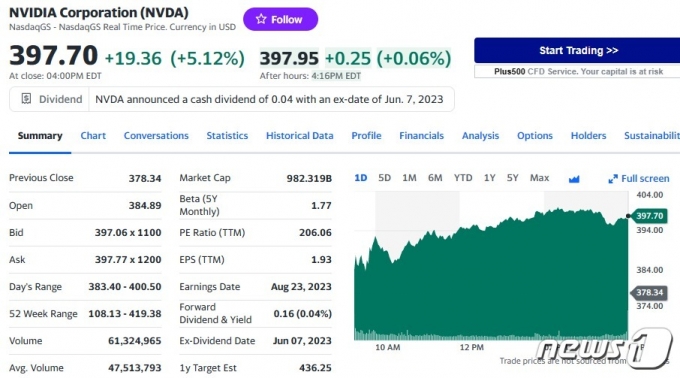Viewport: 680px width, 378px height.
Task: Switch to the Financials tab
Action: point(422,136)
